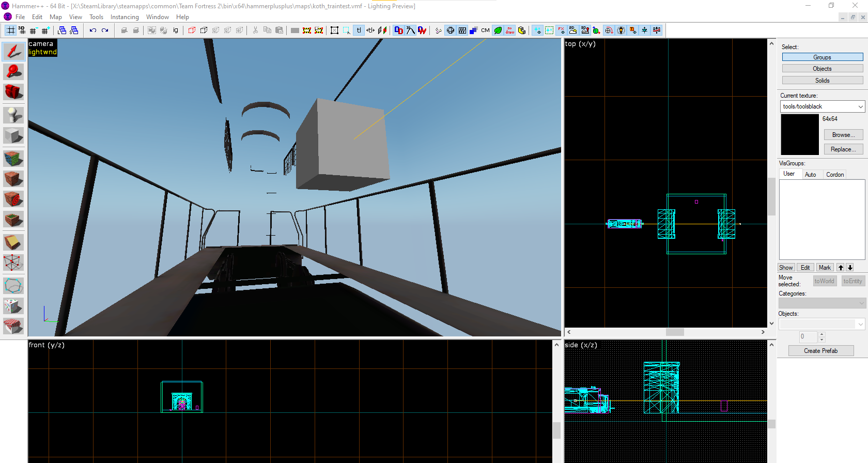Select the Block tool (gray cube)
The height and width of the screenshot is (463, 868).
tap(13, 136)
